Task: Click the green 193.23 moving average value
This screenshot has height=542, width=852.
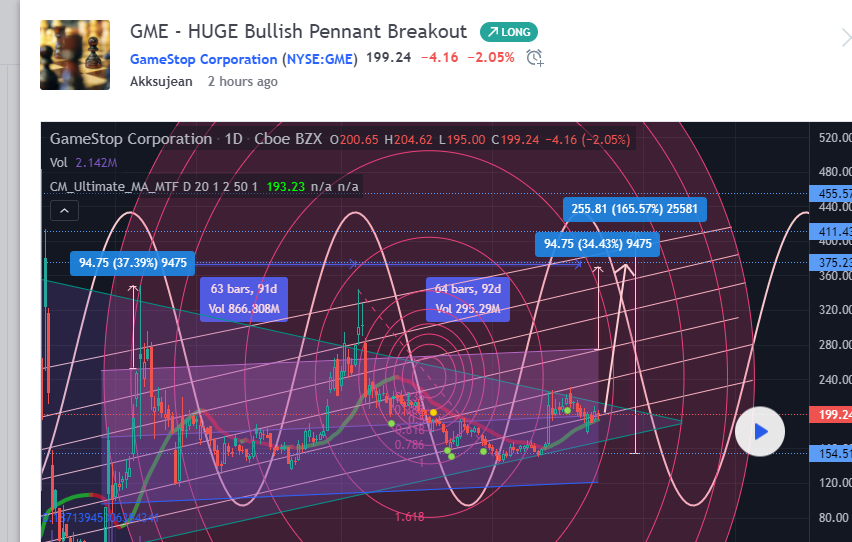Action: click(x=285, y=186)
